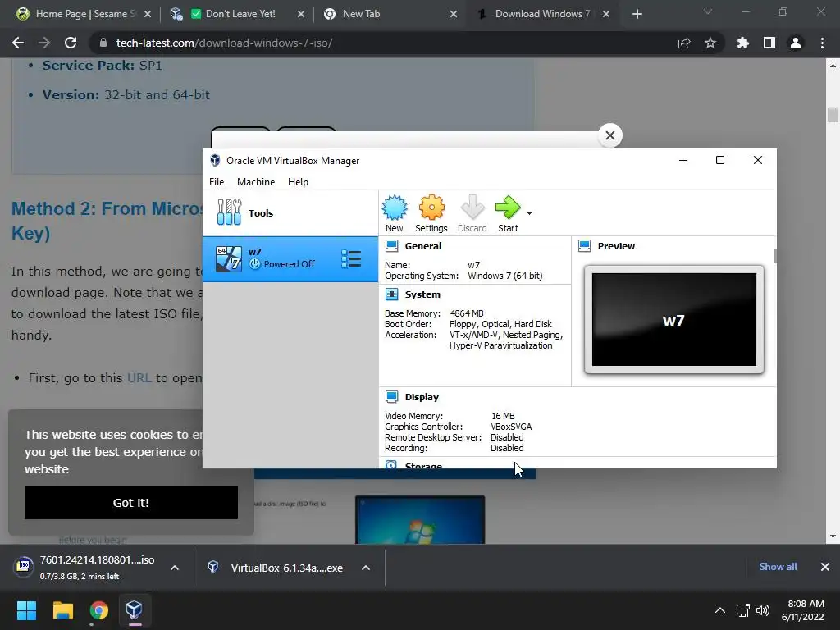Viewport: 840px width, 630px height.
Task: Open the Chrome tab search chevron
Action: pyautogui.click(x=708, y=11)
